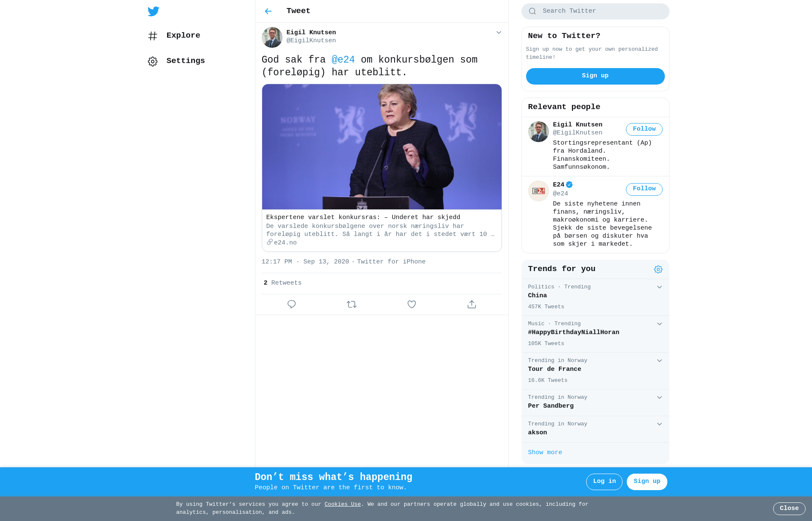Expand options for the Per Sandberg trend
The height and width of the screenshot is (521, 812).
tap(659, 398)
